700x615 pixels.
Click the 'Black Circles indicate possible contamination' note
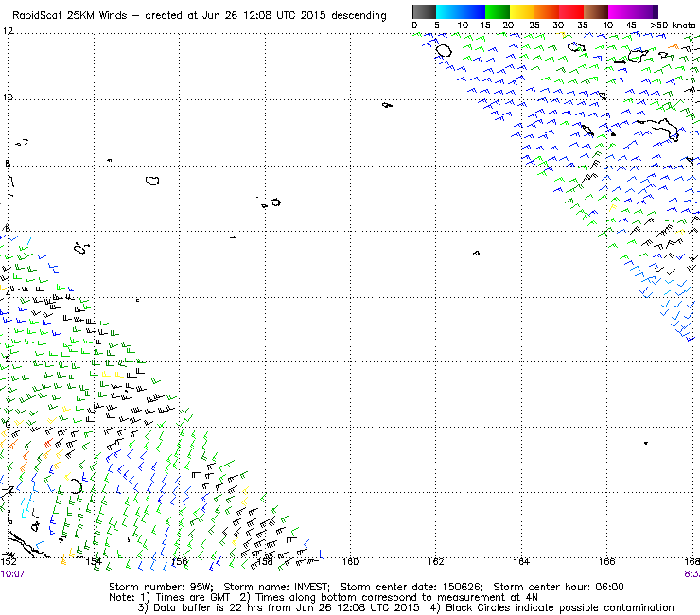pyautogui.click(x=560, y=607)
